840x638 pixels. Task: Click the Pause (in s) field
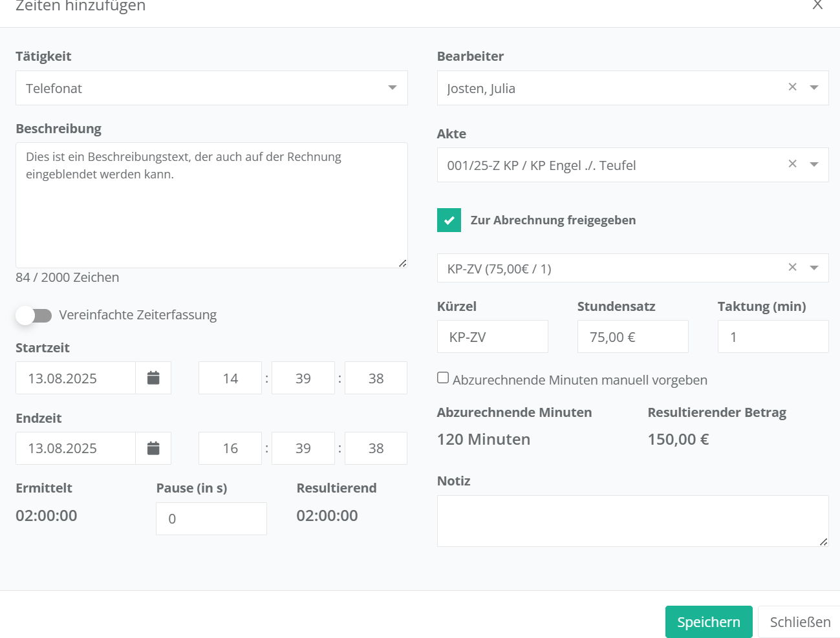(211, 519)
